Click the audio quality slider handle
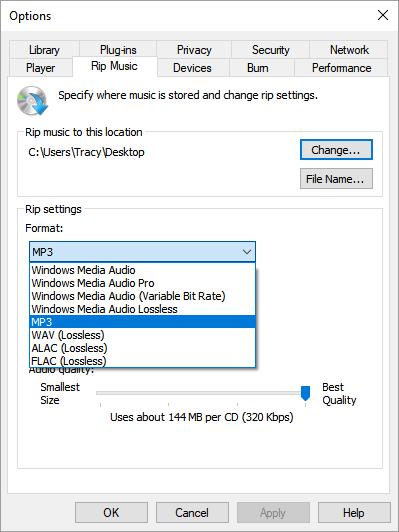 [305, 393]
